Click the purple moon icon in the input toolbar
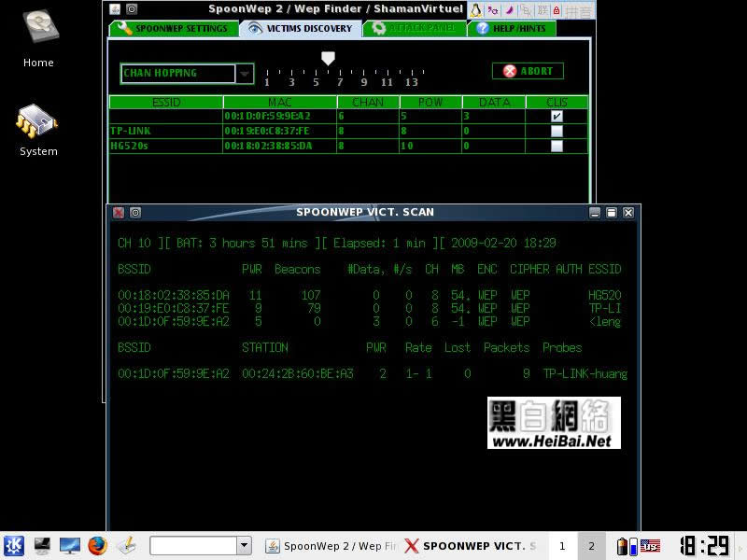This screenshot has height=560, width=747. pos(509,10)
